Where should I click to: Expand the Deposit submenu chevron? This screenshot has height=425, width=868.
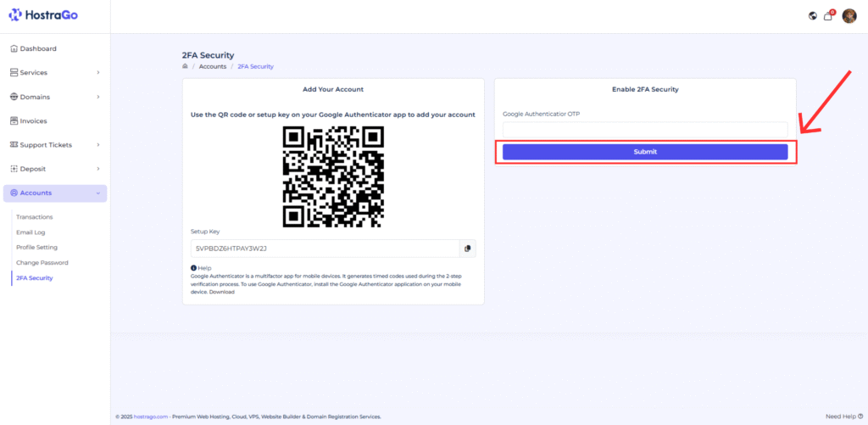98,169
